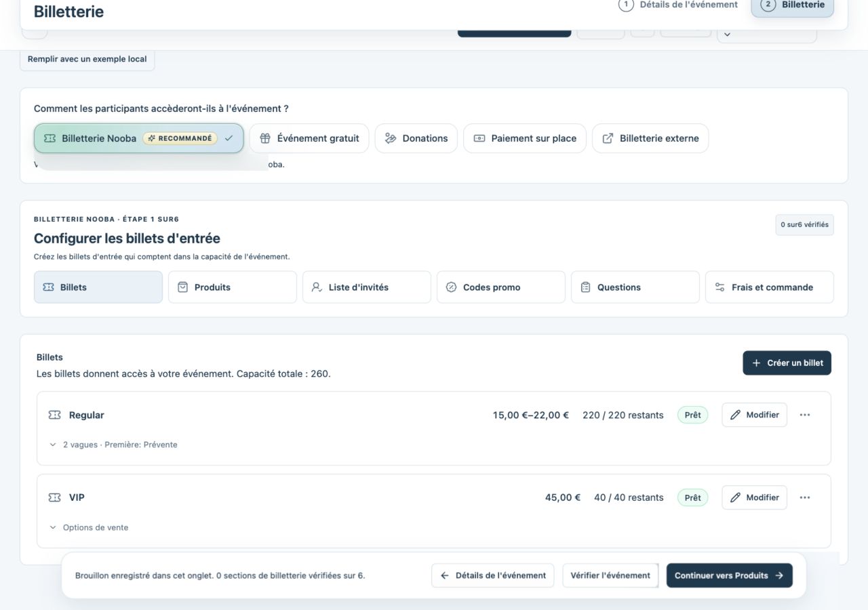Screen dimensions: 868x610
Task: Go to step 1 Détails de l'événement in the stepper
Action: pyautogui.click(x=678, y=5)
